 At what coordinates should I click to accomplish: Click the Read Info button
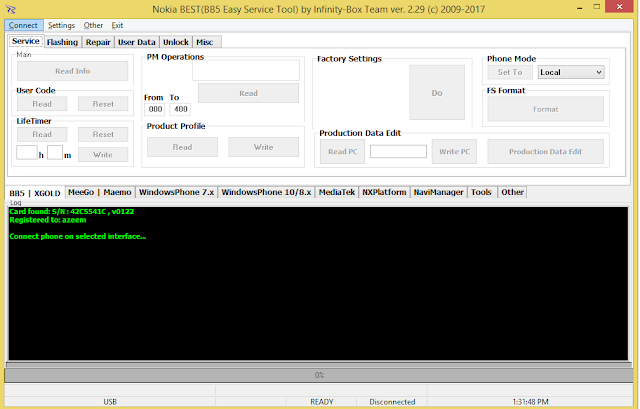73,71
